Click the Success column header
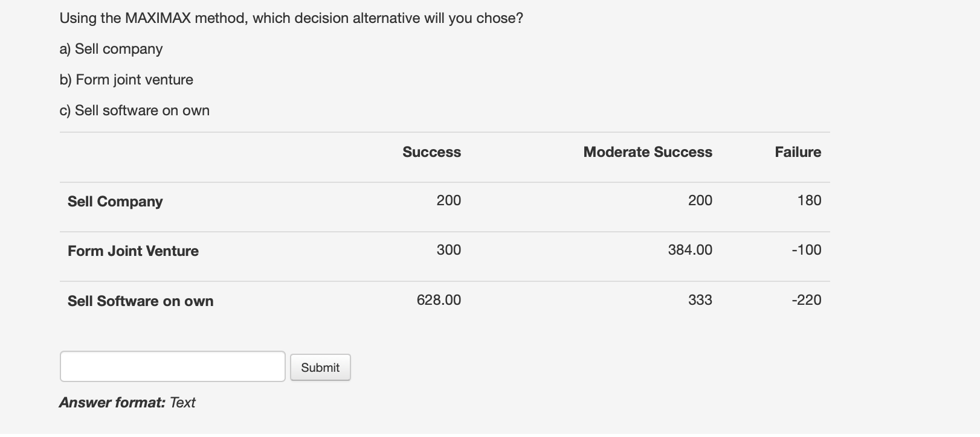Screen dimensions: 980x437 click(x=431, y=152)
